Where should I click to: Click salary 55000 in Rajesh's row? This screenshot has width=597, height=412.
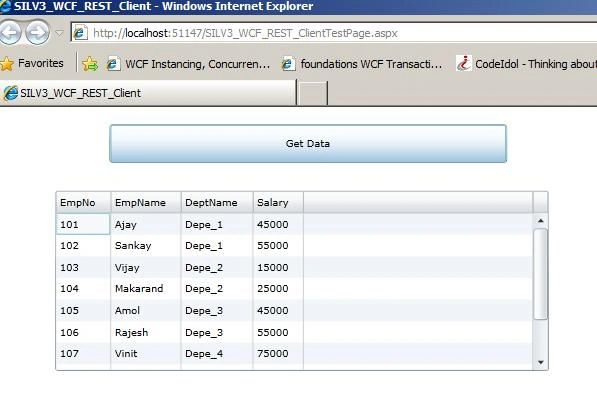278,332
